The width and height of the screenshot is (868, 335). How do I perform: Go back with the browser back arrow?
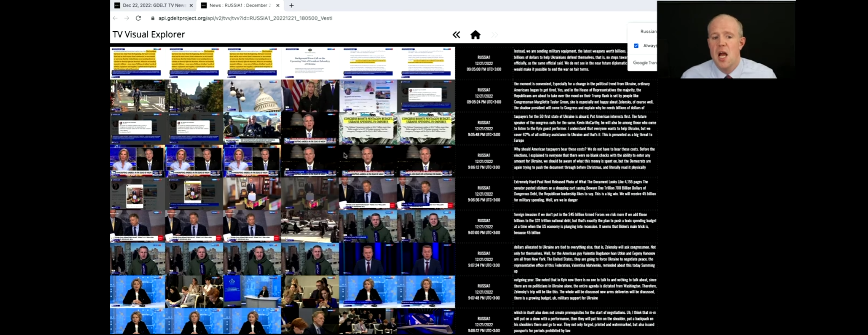[x=115, y=18]
